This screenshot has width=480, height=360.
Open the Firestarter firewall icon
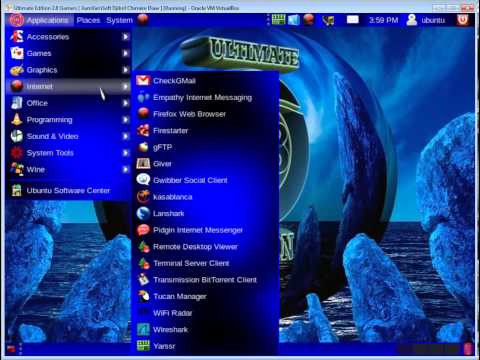(143, 130)
